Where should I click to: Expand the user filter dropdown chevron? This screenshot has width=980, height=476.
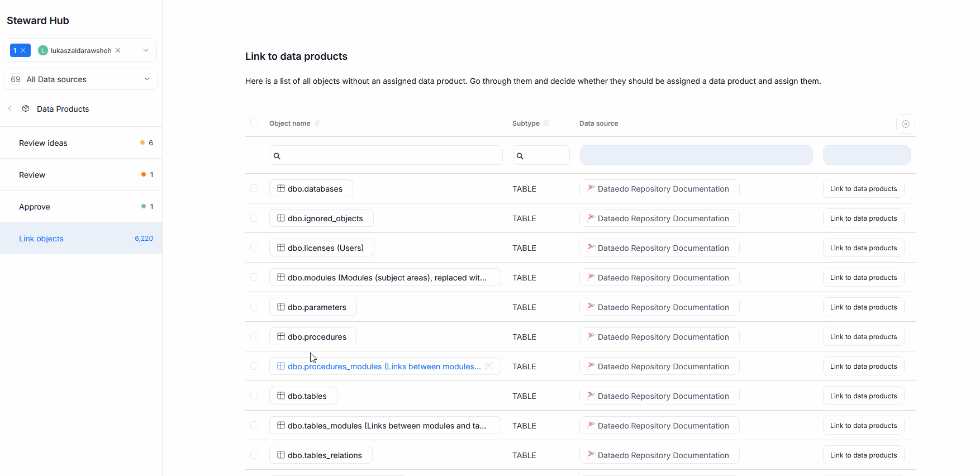(146, 50)
